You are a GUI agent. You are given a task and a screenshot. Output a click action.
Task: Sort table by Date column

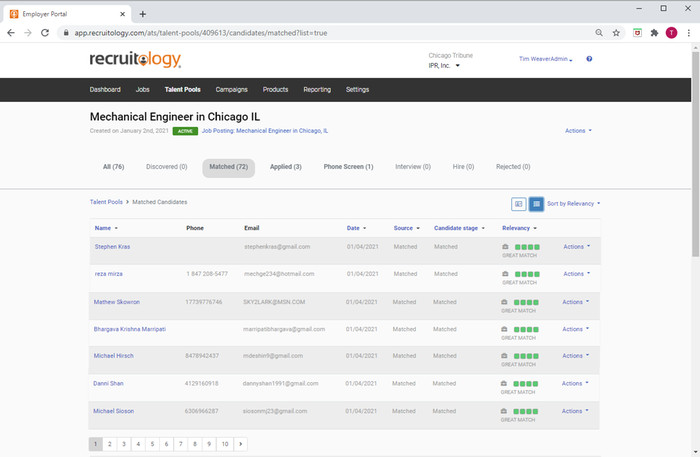356,228
